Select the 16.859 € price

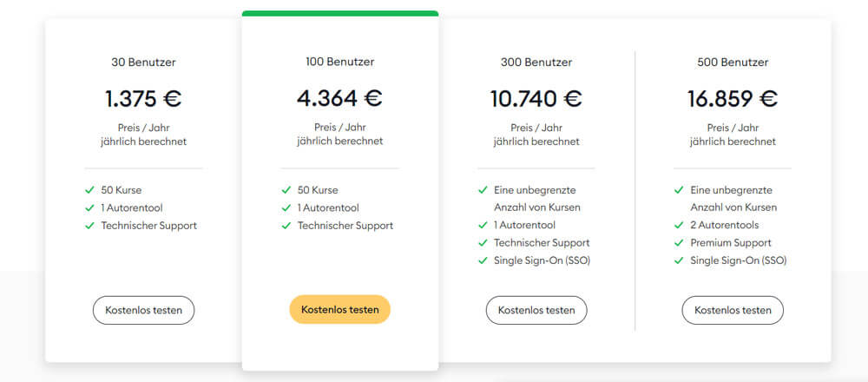(x=733, y=99)
